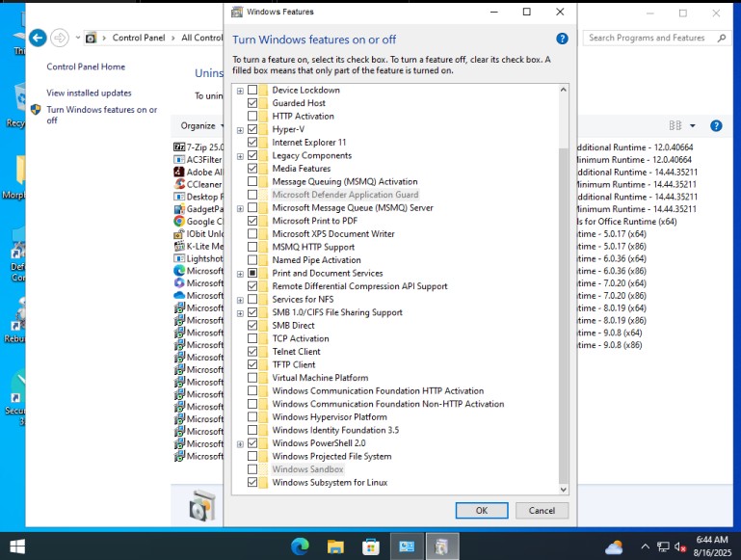
Task: Select the 7-Zip program icon
Action: click(x=179, y=147)
